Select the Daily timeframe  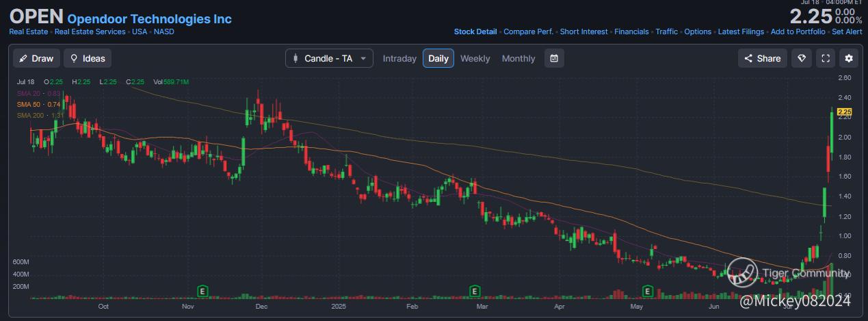[438, 58]
